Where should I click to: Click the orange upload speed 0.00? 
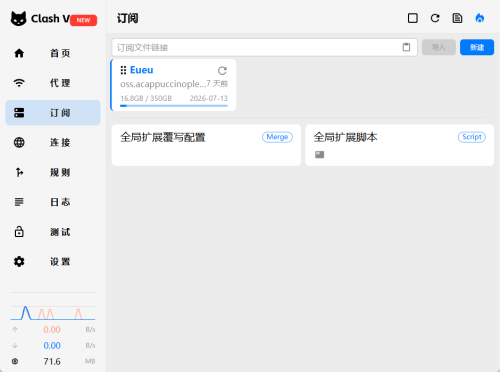52,330
